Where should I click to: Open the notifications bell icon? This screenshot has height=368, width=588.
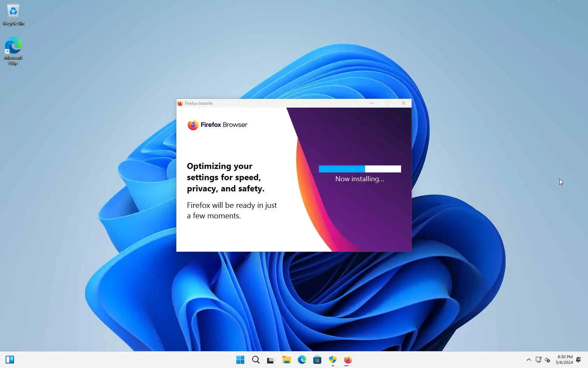(579, 360)
